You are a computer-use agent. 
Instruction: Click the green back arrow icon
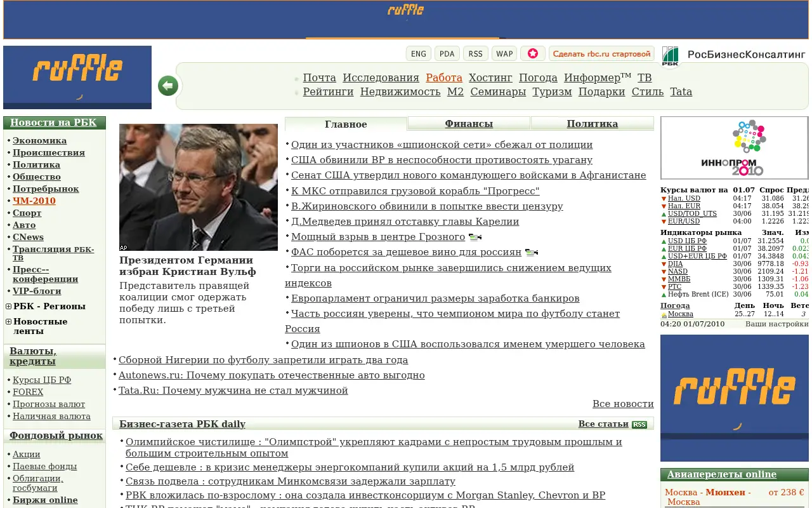coord(168,86)
